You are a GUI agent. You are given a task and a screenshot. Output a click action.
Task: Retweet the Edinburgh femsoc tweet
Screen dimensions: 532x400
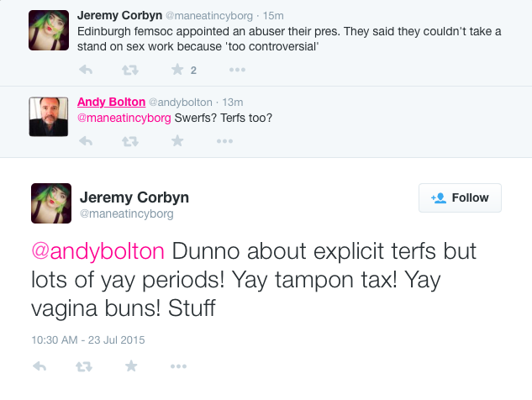(131, 70)
